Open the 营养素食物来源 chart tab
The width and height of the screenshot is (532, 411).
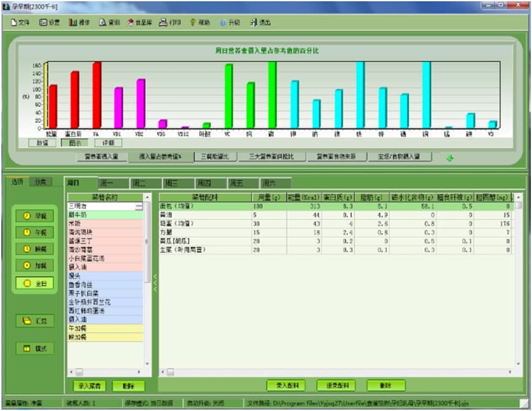tap(336, 156)
